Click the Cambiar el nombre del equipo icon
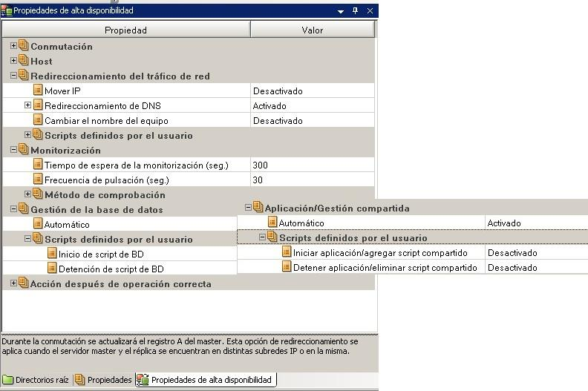This screenshot has width=588, height=391. click(38, 119)
